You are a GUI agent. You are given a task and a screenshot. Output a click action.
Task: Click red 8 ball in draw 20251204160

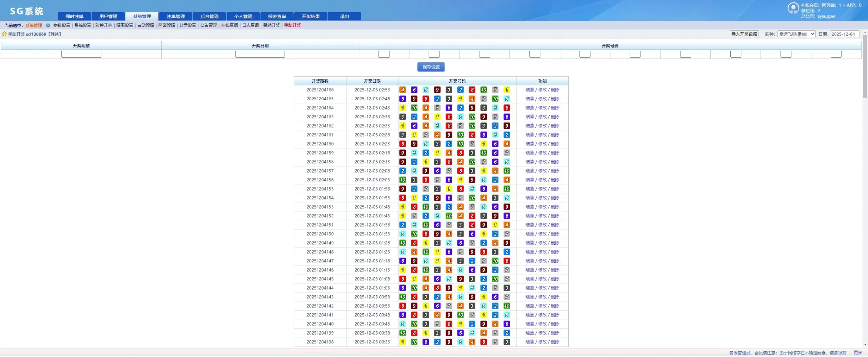pos(402,144)
